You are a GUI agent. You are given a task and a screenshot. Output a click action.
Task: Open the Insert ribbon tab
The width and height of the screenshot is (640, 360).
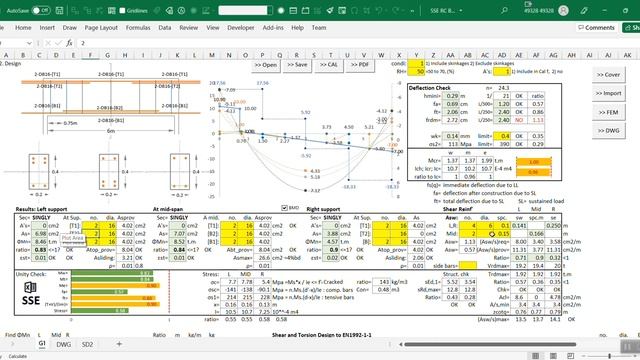pyautogui.click(x=47, y=28)
